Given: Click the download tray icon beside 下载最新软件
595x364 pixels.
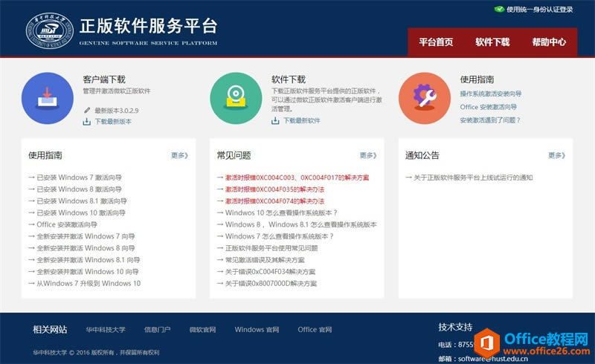Looking at the screenshot, I should pyautogui.click(x=275, y=120).
